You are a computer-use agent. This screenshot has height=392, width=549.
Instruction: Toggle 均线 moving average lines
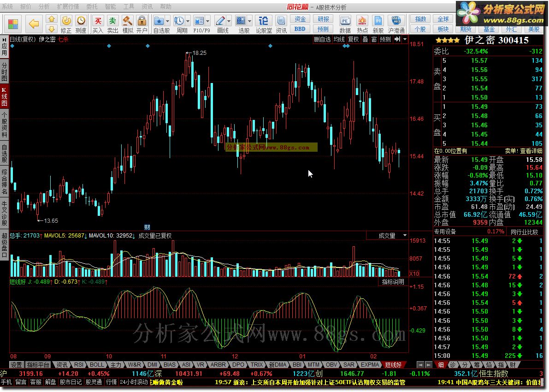[339, 39]
